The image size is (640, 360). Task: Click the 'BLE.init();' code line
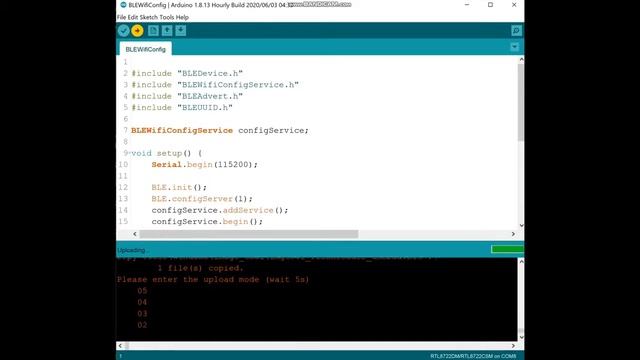point(179,187)
